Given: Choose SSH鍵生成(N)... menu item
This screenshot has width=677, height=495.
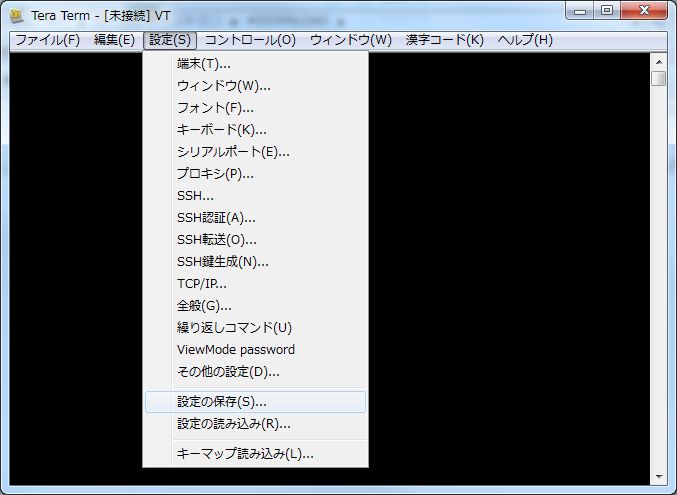Looking at the screenshot, I should tap(222, 262).
